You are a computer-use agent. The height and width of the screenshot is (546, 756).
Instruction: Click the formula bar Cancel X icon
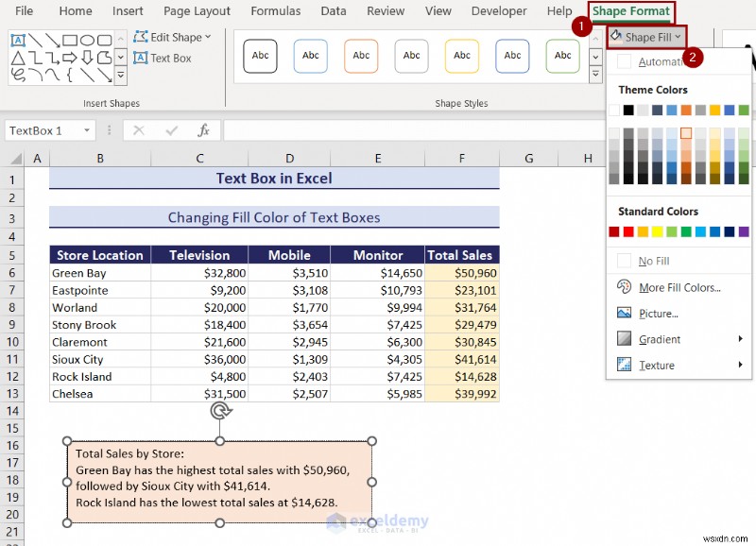pos(139,130)
